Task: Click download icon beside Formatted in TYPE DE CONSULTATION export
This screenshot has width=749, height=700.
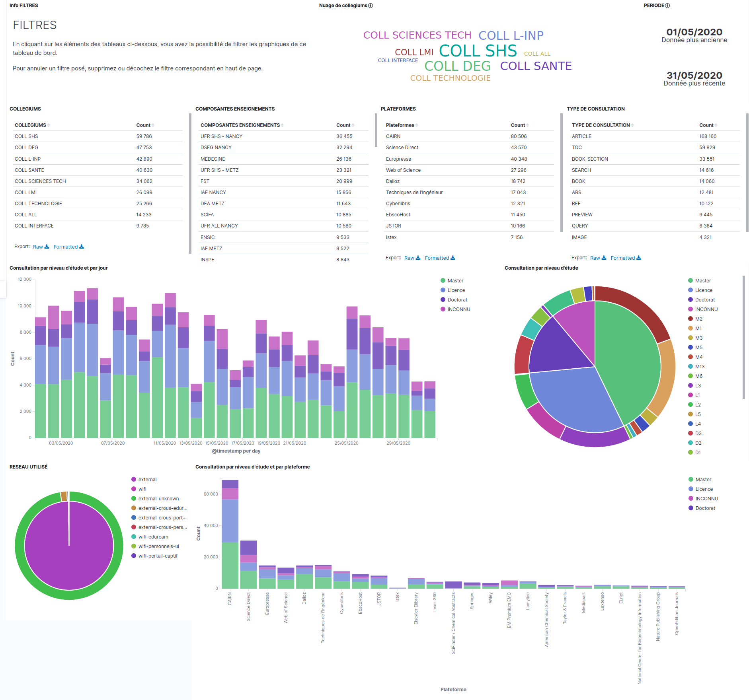Action: (639, 258)
